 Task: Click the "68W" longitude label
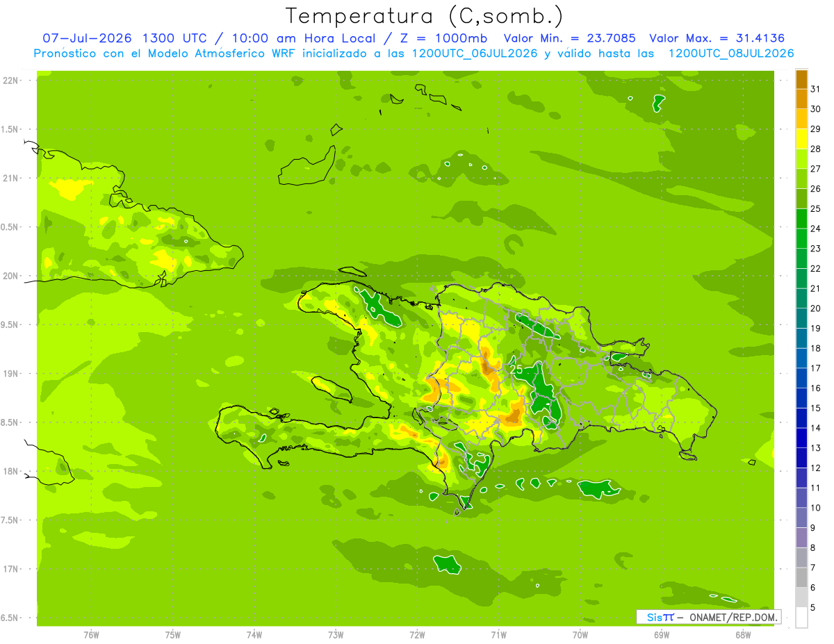743,635
